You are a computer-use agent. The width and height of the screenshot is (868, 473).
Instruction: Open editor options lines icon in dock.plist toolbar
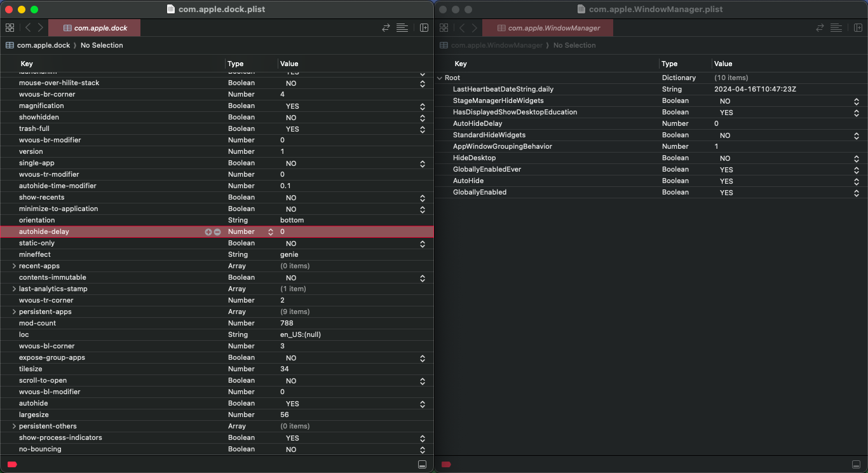coord(402,28)
